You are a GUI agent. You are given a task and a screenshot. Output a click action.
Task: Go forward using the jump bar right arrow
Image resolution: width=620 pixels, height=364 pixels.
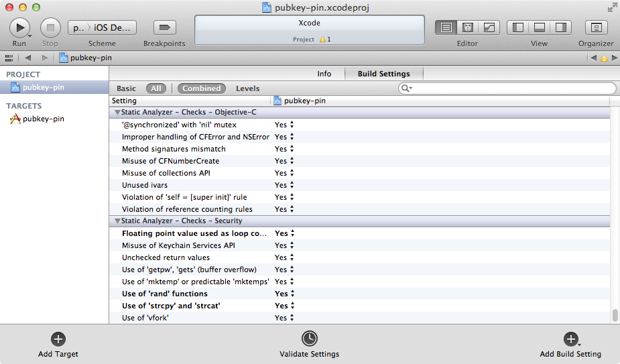tap(45, 58)
